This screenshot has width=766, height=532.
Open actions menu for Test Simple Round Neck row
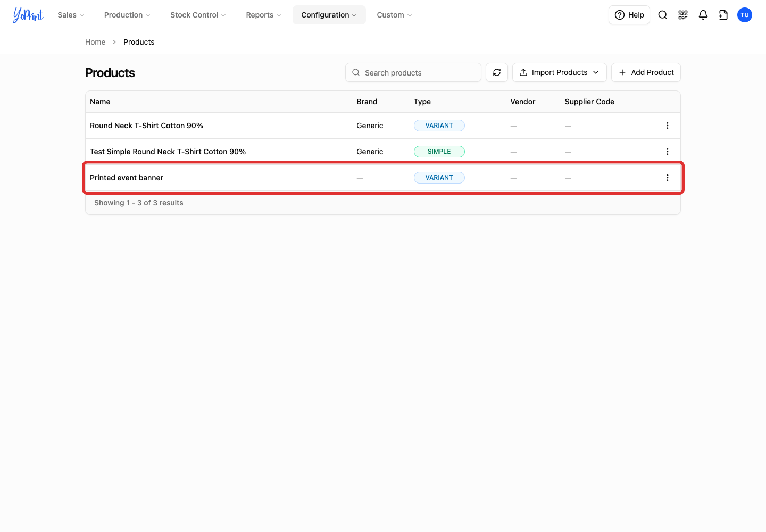click(668, 152)
